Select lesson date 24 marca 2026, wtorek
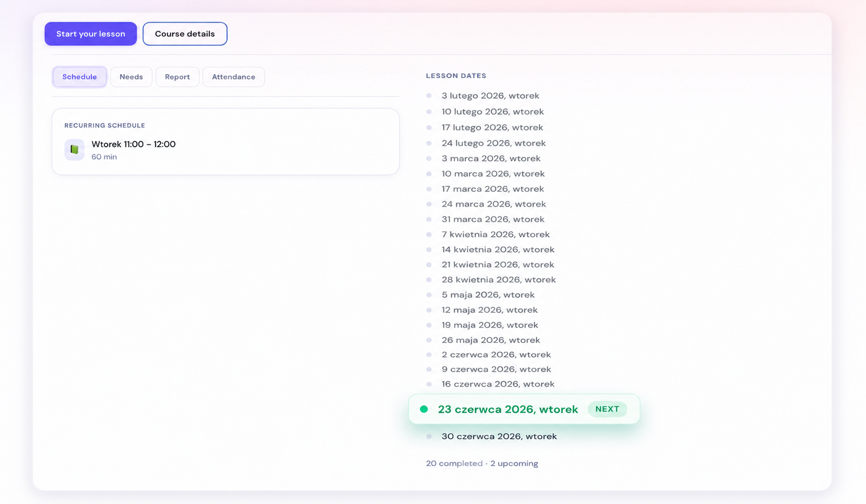This screenshot has width=866, height=504. [x=494, y=204]
